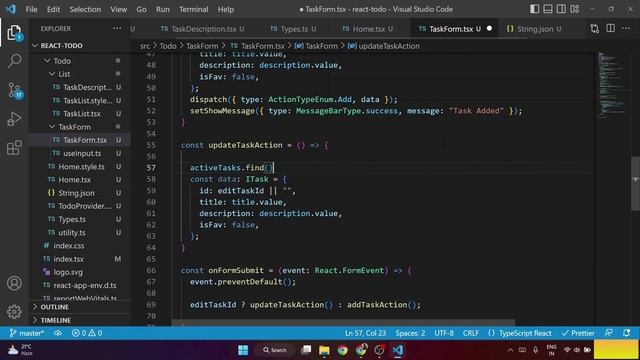The height and width of the screenshot is (360, 640).
Task: Open the Run and Debug view
Action: (14, 119)
